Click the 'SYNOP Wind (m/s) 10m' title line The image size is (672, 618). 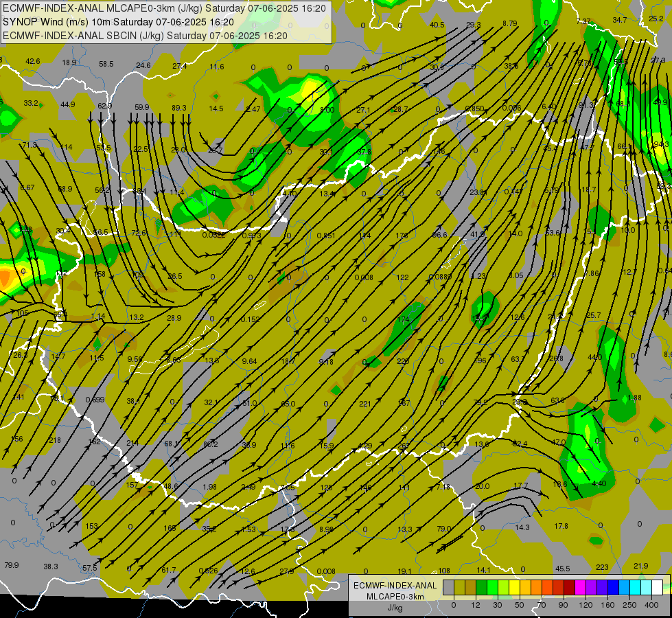coord(118,22)
